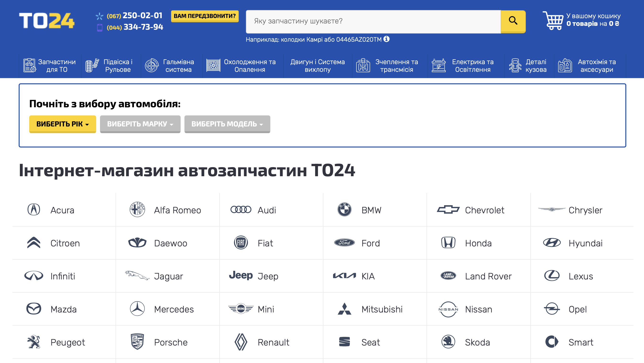Open the Гальмівна система menu
Viewport: 644px width, 363px height.
tap(172, 66)
